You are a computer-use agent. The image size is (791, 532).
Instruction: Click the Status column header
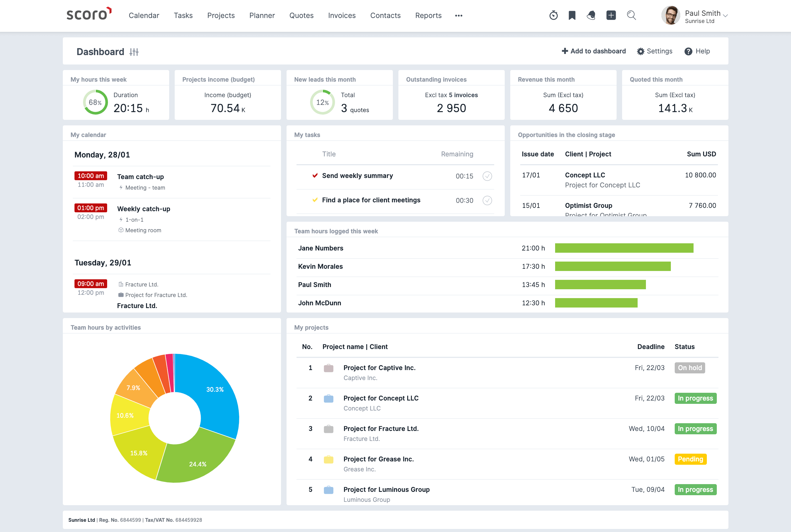click(684, 347)
